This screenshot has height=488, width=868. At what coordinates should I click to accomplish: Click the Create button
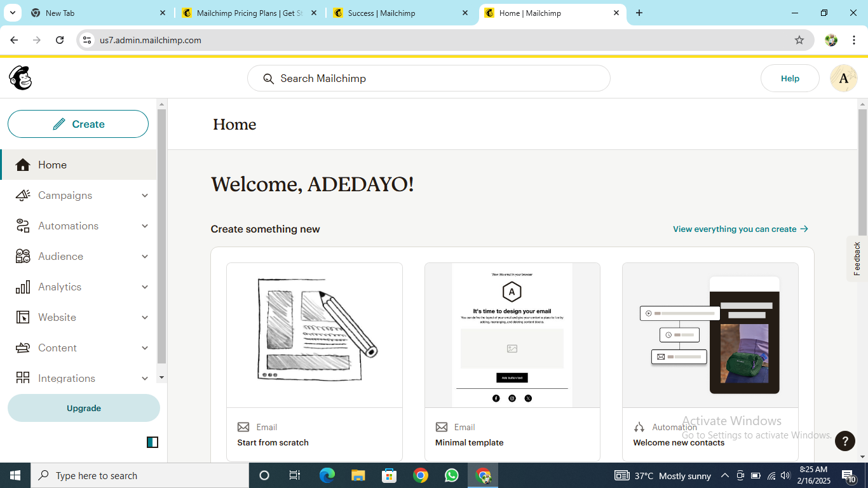point(78,124)
